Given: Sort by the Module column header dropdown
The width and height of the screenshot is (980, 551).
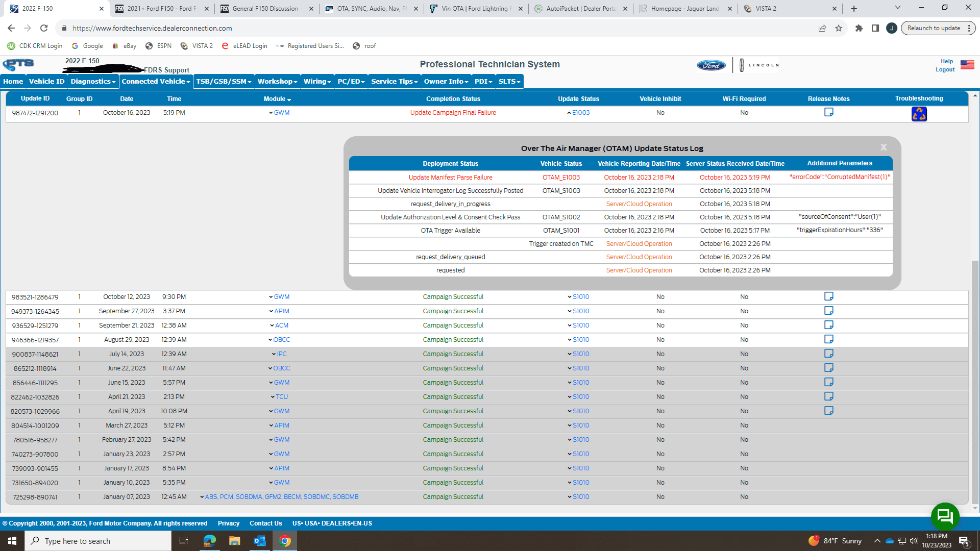Looking at the screenshot, I should pos(277,99).
